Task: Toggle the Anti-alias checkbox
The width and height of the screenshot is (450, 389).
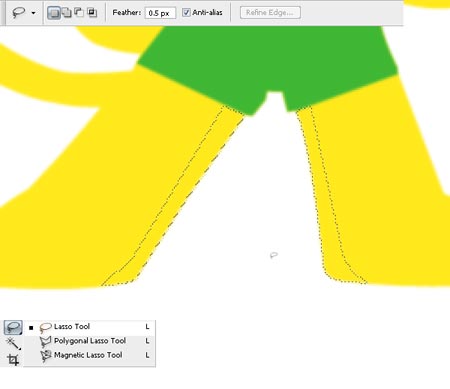Action: coord(186,13)
